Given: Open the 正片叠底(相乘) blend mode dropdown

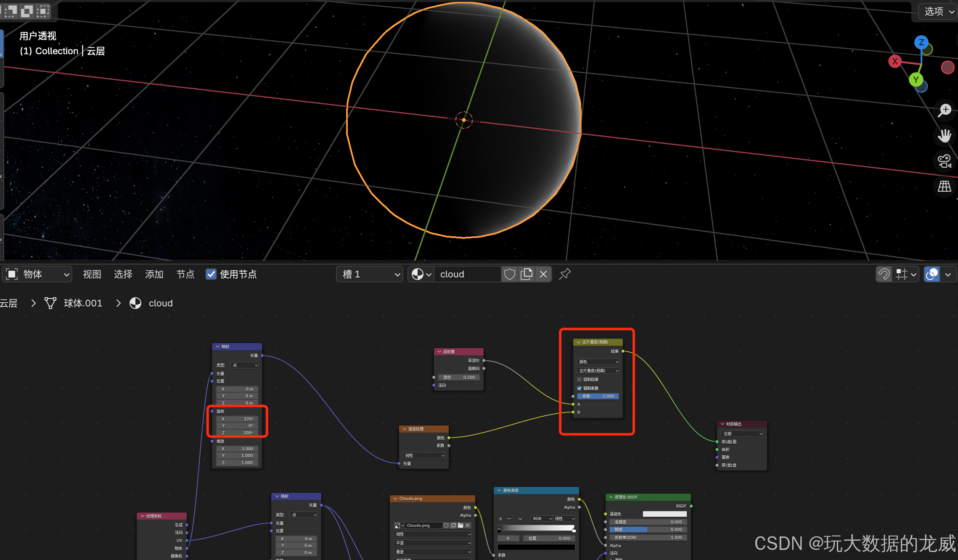Looking at the screenshot, I should [598, 370].
